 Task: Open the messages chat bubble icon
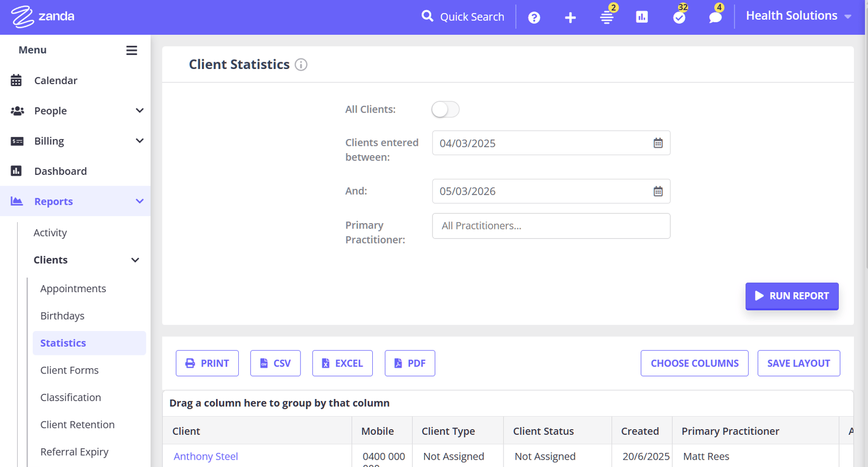(x=715, y=17)
